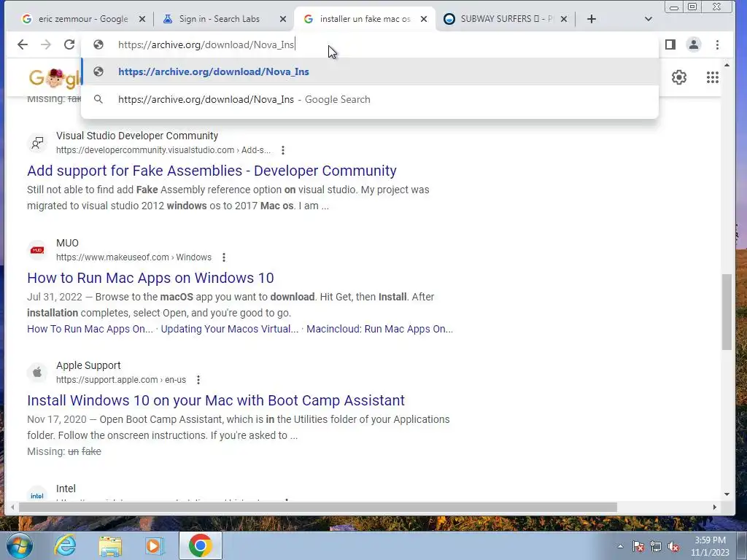This screenshot has width=747, height=560.
Task: Open How to Run Mac Apps on Windows 10
Action: (150, 278)
